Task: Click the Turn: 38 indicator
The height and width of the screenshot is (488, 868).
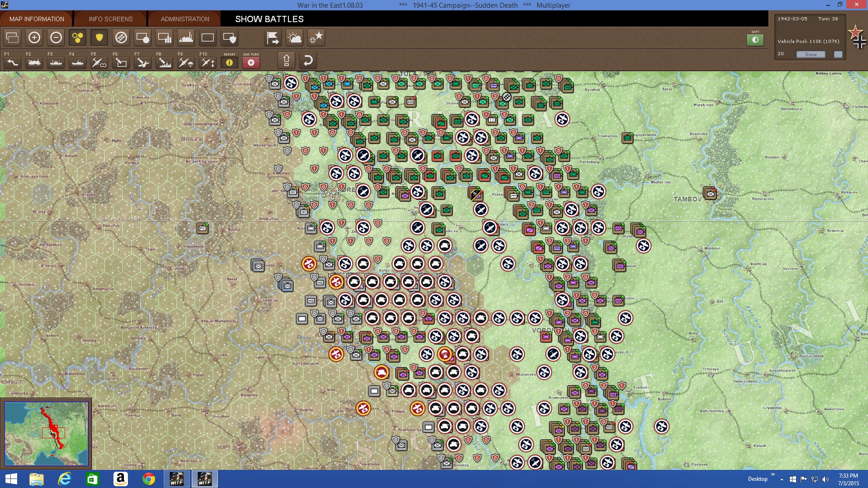Action: pyautogui.click(x=828, y=19)
